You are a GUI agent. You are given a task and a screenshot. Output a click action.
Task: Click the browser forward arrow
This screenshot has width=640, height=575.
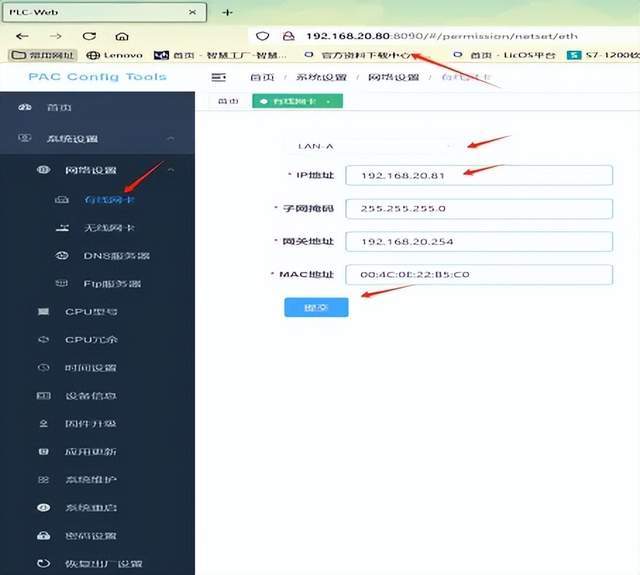(56, 36)
